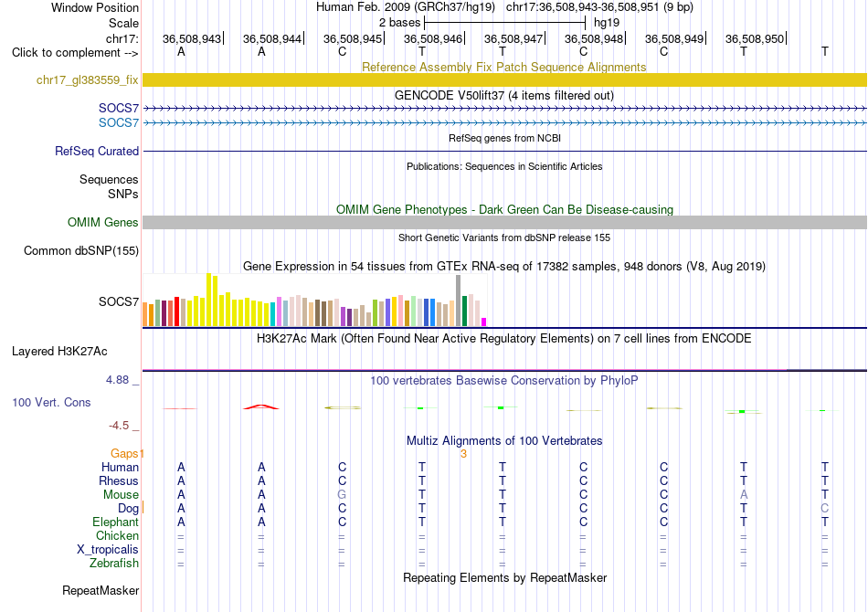Click 'Repeating Elements by RepeatMasker' title
Screen dimensions: 868x612
point(504,577)
